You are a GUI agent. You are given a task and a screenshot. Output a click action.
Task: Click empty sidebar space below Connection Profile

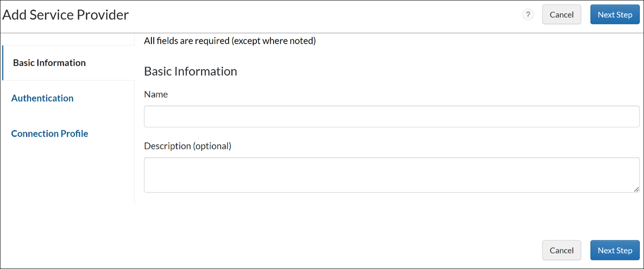point(68,175)
